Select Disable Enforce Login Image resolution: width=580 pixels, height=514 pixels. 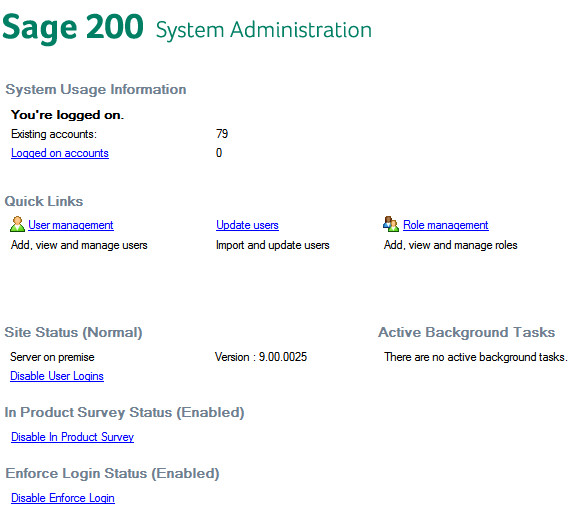(x=63, y=498)
